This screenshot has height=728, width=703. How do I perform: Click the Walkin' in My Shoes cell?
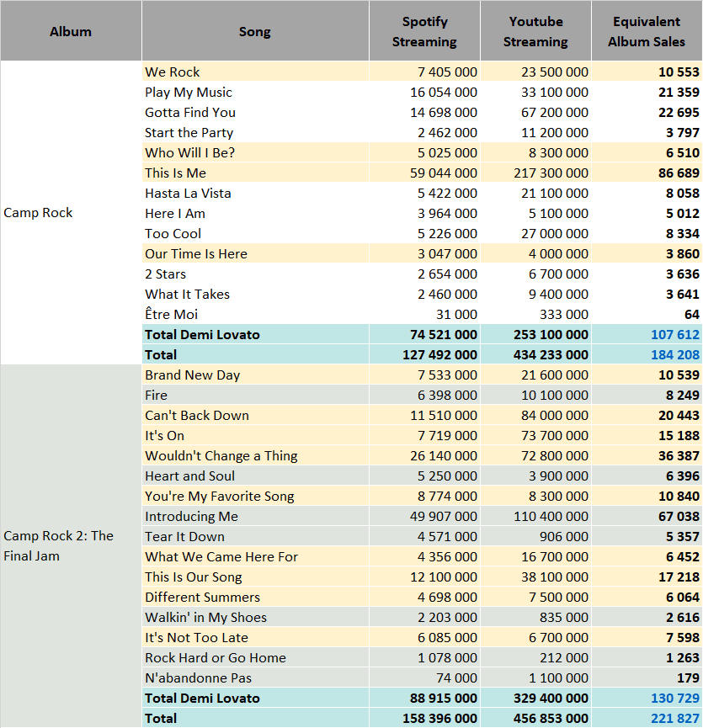[x=255, y=617]
